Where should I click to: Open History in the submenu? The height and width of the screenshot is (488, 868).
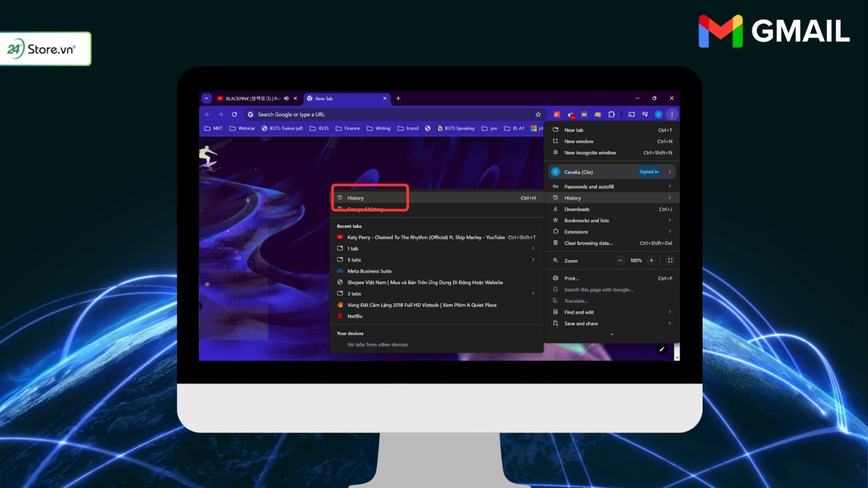pyautogui.click(x=437, y=198)
